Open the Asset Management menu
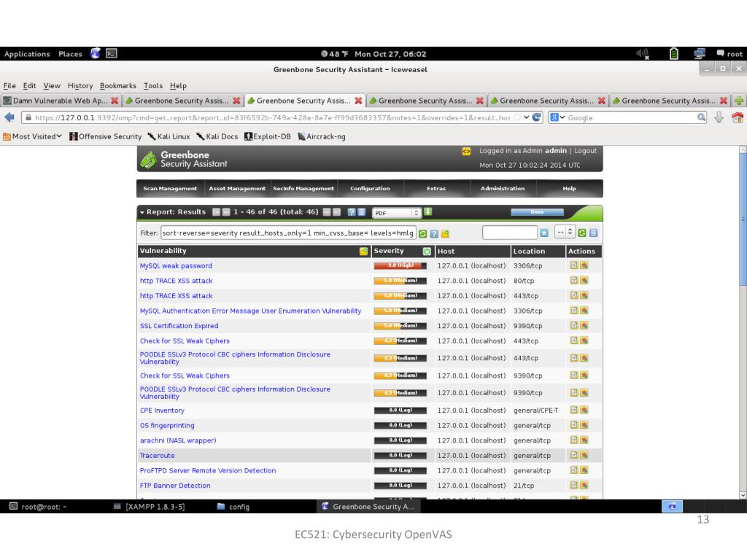Viewport: 747px width, 560px height. pyautogui.click(x=237, y=189)
